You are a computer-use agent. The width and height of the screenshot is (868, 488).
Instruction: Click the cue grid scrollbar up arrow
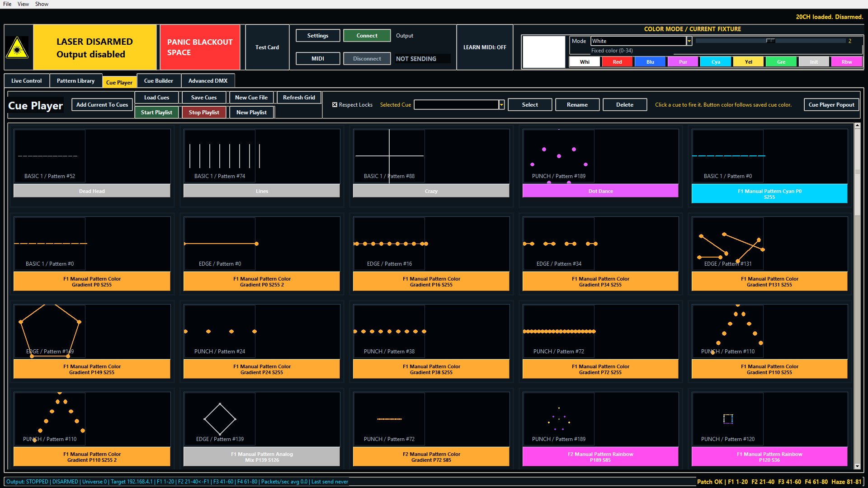[x=857, y=126]
